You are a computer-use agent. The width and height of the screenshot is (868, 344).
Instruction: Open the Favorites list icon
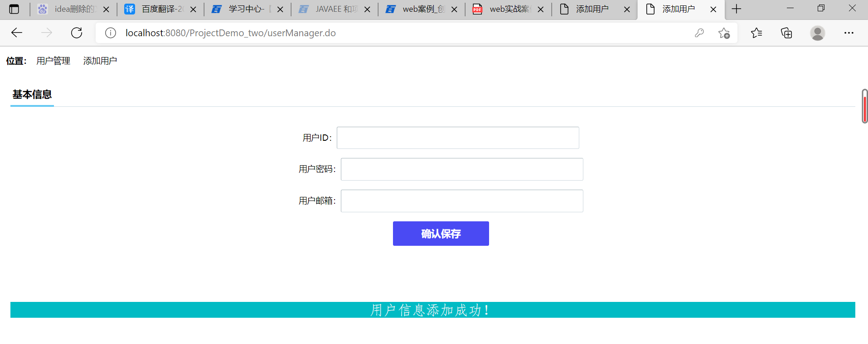coord(756,33)
